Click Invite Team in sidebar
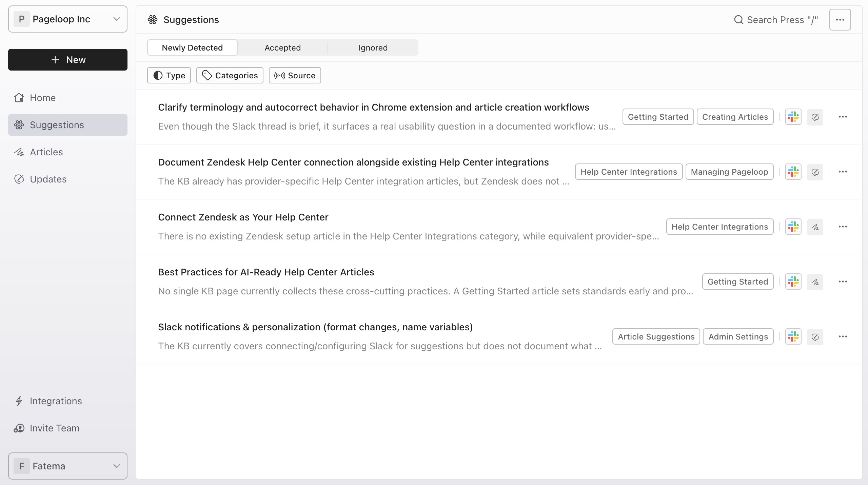The image size is (868, 485). pyautogui.click(x=68, y=428)
